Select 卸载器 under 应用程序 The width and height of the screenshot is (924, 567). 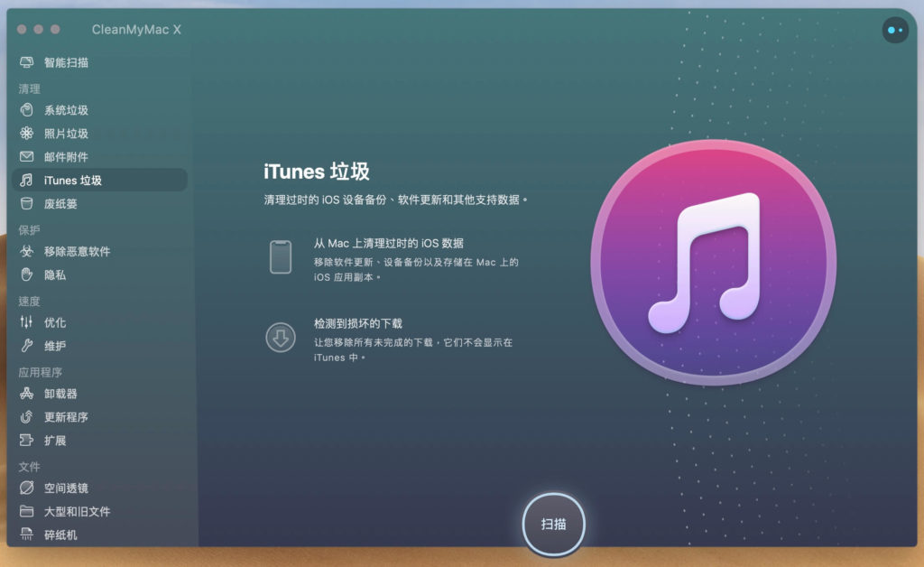60,394
